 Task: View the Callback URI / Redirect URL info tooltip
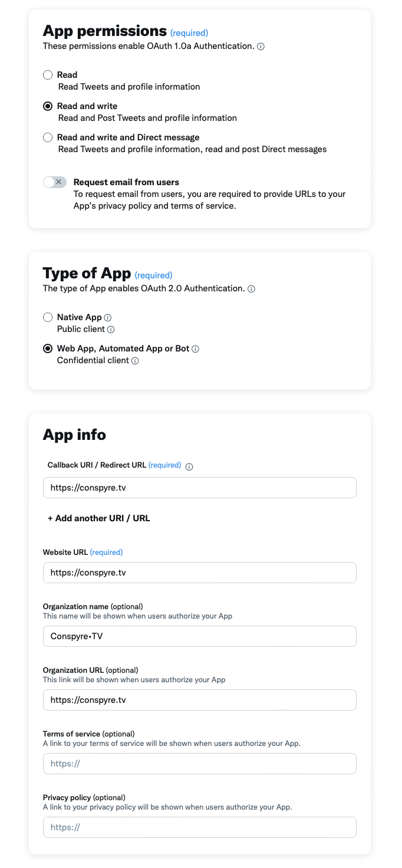pos(189,465)
